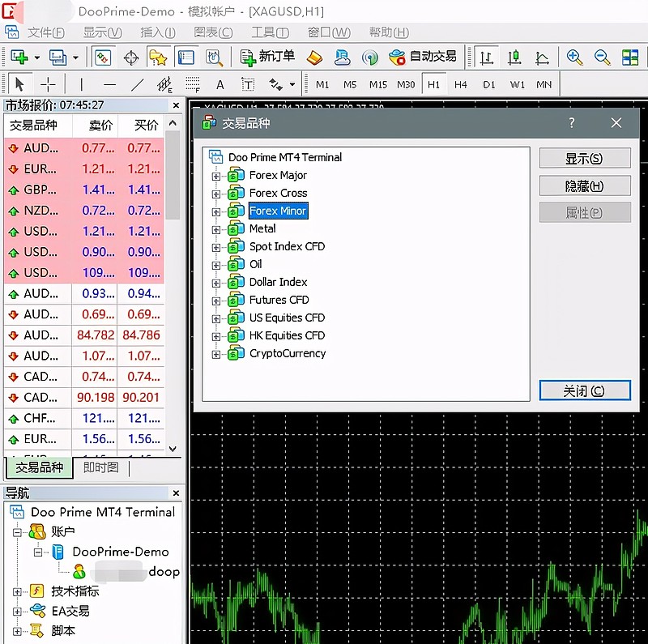Open arrows objects dropdown
This screenshot has width=648, height=644.
(292, 85)
